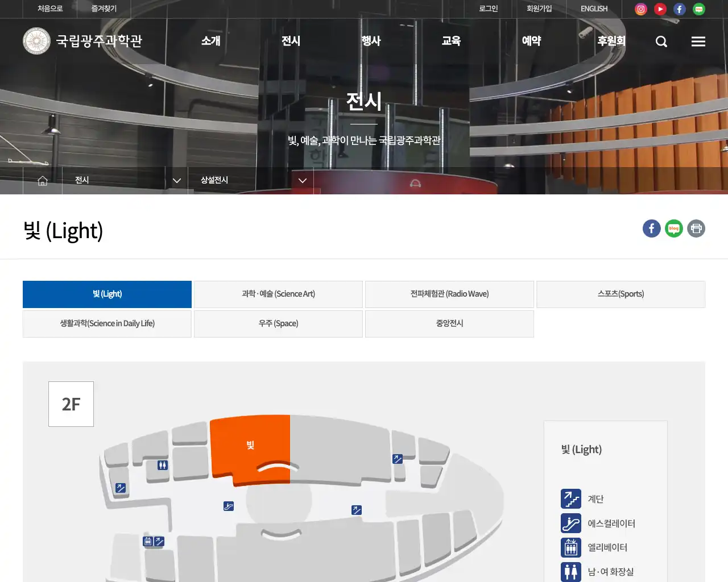Switch language via ENGLISH link
This screenshot has height=582, width=728.
(594, 9)
